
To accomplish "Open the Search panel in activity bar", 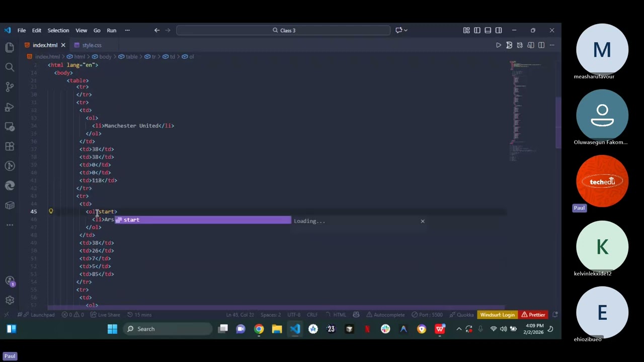I will coord(10,67).
